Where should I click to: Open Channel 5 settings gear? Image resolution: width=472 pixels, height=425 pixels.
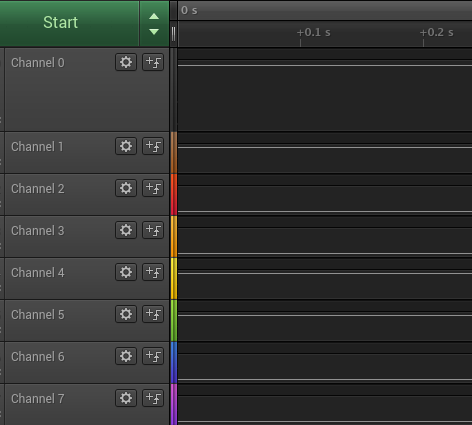tap(126, 314)
